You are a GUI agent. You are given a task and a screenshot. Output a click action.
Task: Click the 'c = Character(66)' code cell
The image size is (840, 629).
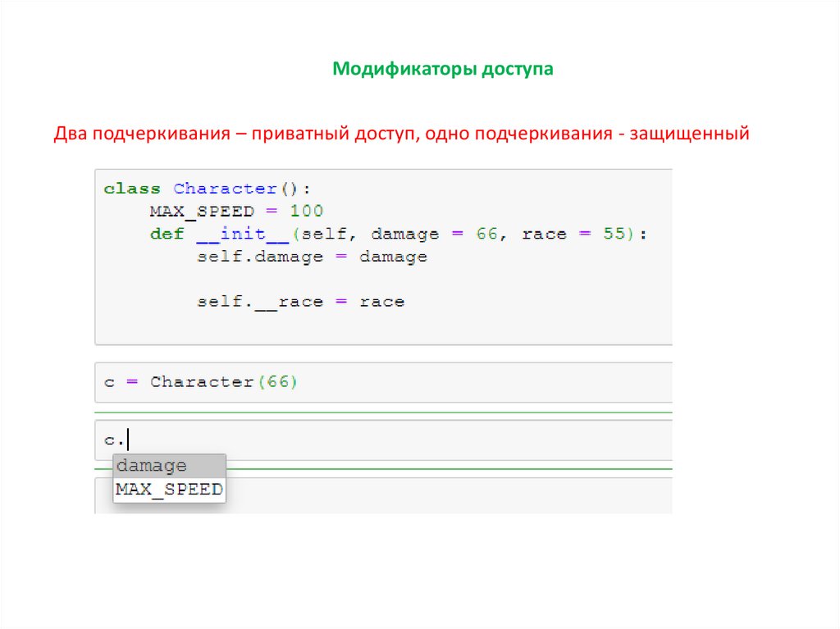pos(384,382)
